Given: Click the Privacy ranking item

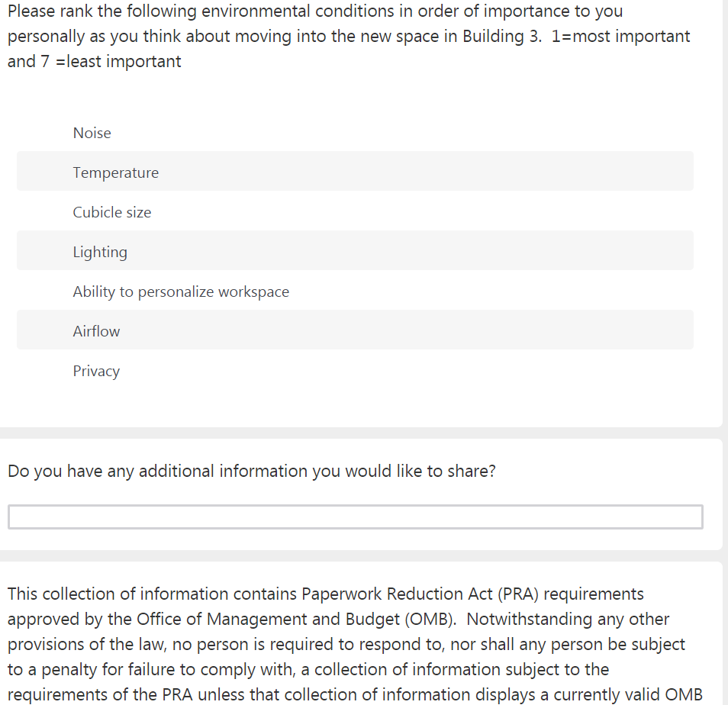Looking at the screenshot, I should click(x=96, y=371).
